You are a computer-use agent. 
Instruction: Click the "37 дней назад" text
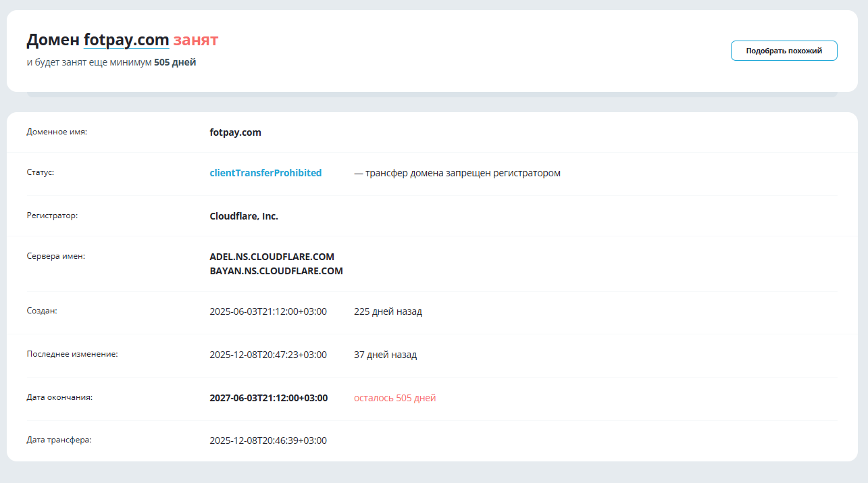[385, 355]
